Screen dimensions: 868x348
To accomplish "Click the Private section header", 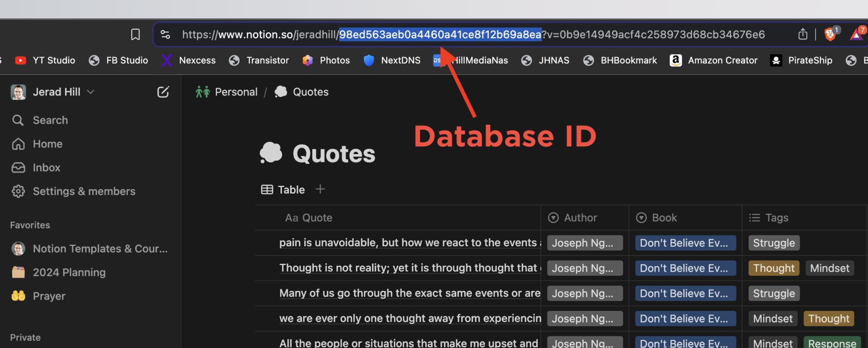I will (25, 338).
